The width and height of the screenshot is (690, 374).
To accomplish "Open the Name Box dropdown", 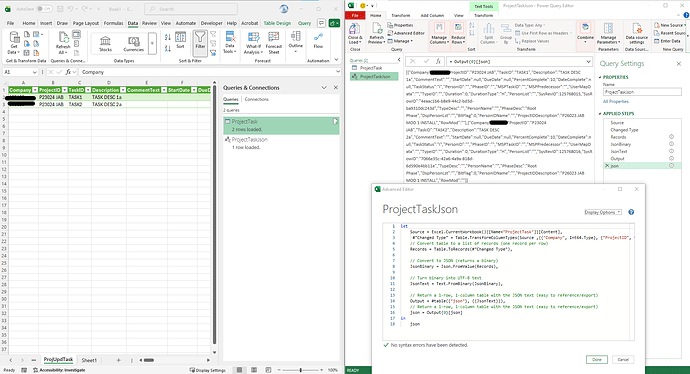I will tap(34, 72).
